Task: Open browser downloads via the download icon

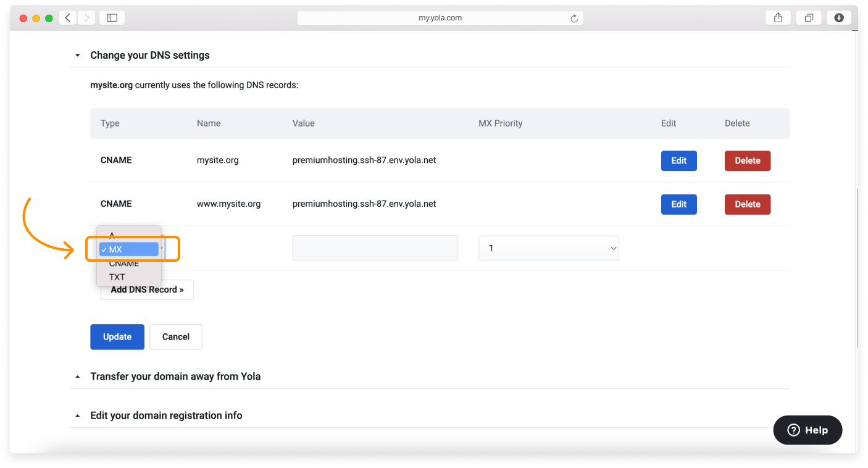Action: (x=838, y=17)
